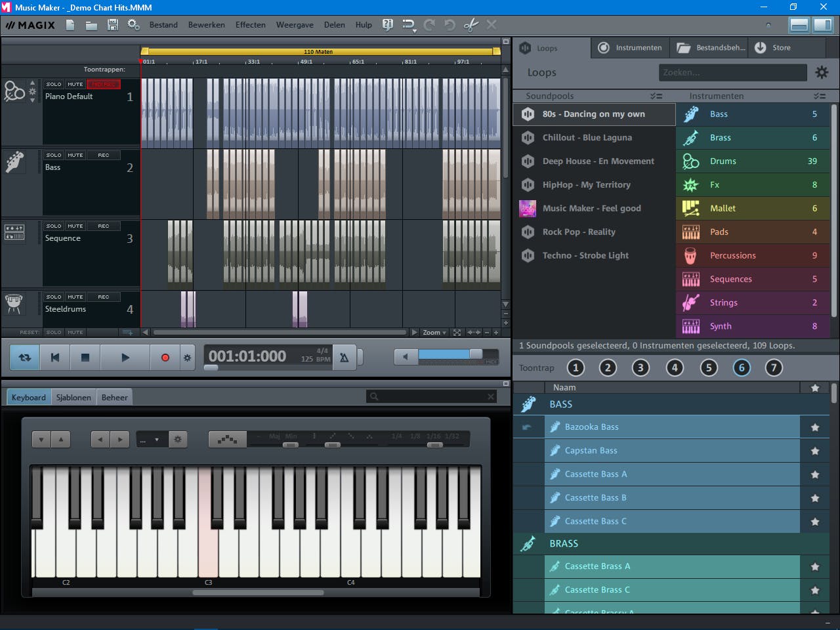Image resolution: width=840 pixels, height=630 pixels.
Task: Switch to the Sjablonen tab
Action: 73,396
